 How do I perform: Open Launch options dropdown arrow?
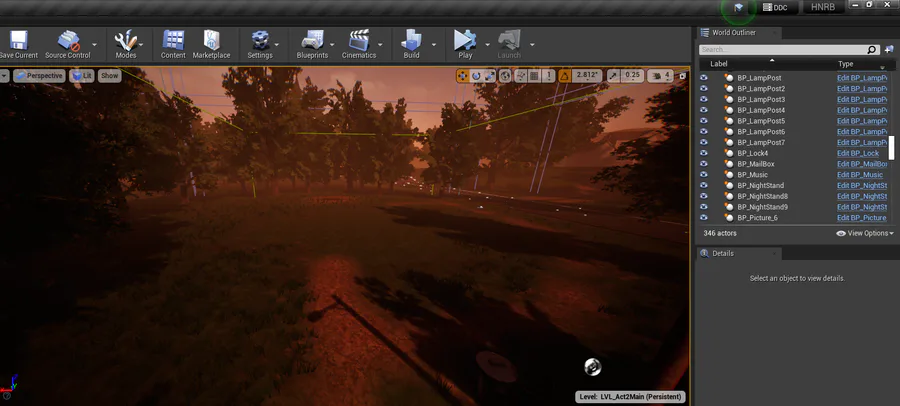(x=532, y=44)
